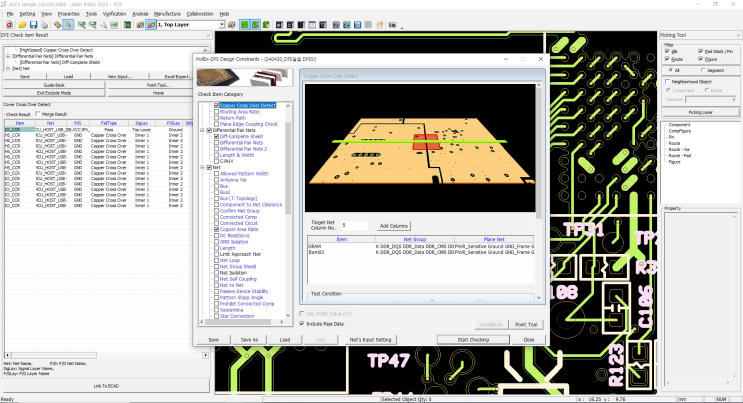The height and width of the screenshot is (403, 743).
Task: Uncheck Copper Cross Over Detect checkbox
Action: tap(217, 105)
